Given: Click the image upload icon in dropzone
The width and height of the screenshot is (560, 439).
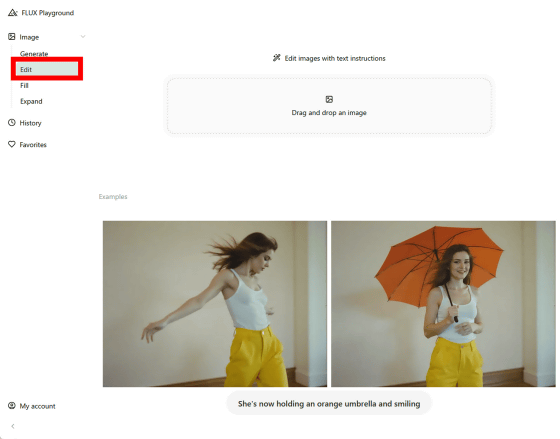Looking at the screenshot, I should click(x=329, y=99).
